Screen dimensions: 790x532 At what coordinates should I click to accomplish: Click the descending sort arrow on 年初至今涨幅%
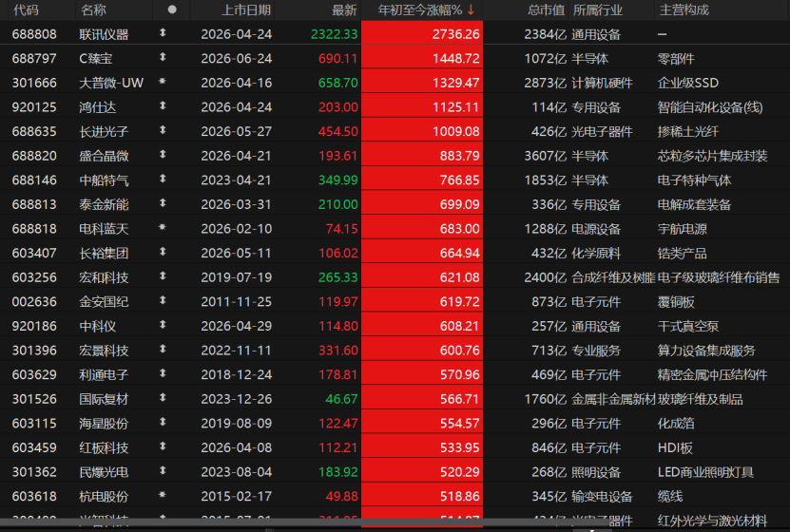pos(472,9)
